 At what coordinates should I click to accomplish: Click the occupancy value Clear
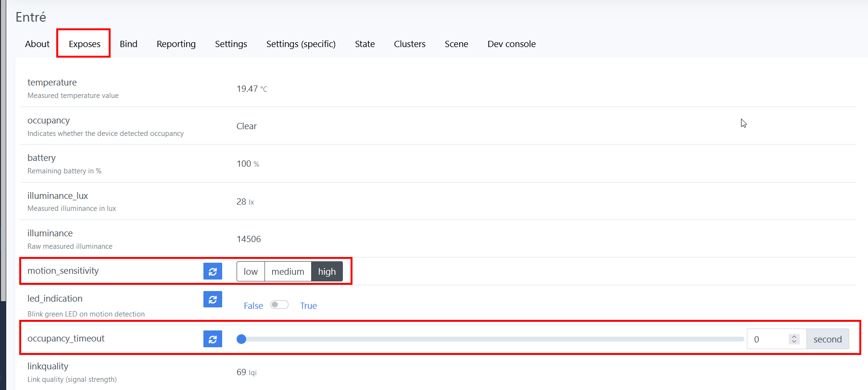point(247,126)
